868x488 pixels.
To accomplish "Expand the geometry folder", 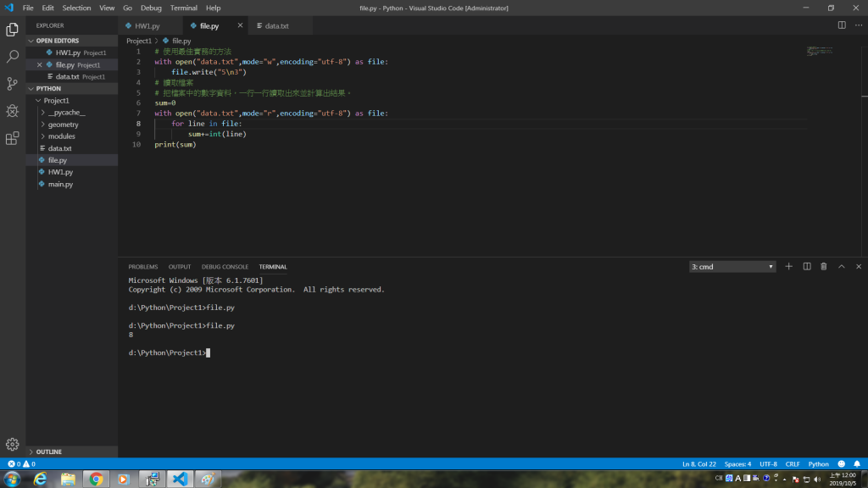I will tap(43, 125).
